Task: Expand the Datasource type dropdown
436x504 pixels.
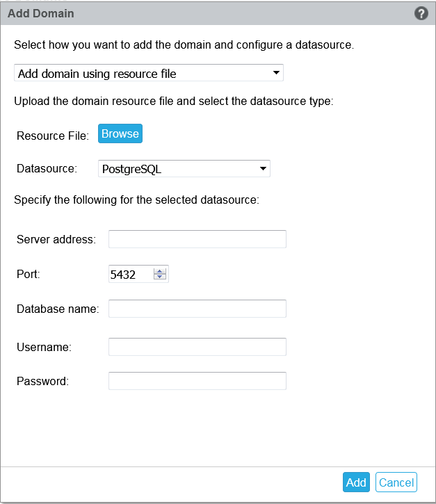Action: tap(184, 168)
